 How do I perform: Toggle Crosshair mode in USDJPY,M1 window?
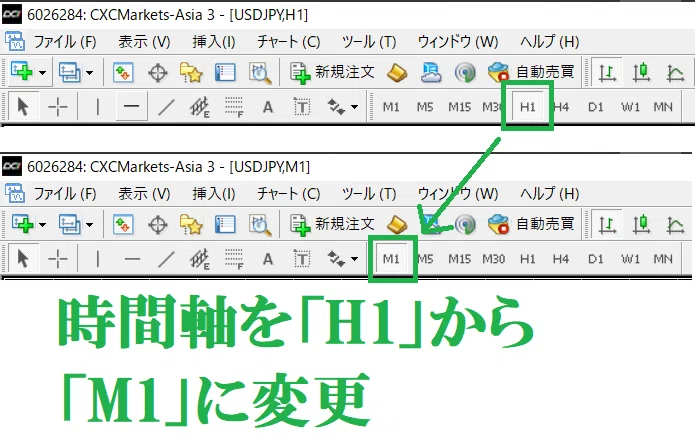point(58,259)
